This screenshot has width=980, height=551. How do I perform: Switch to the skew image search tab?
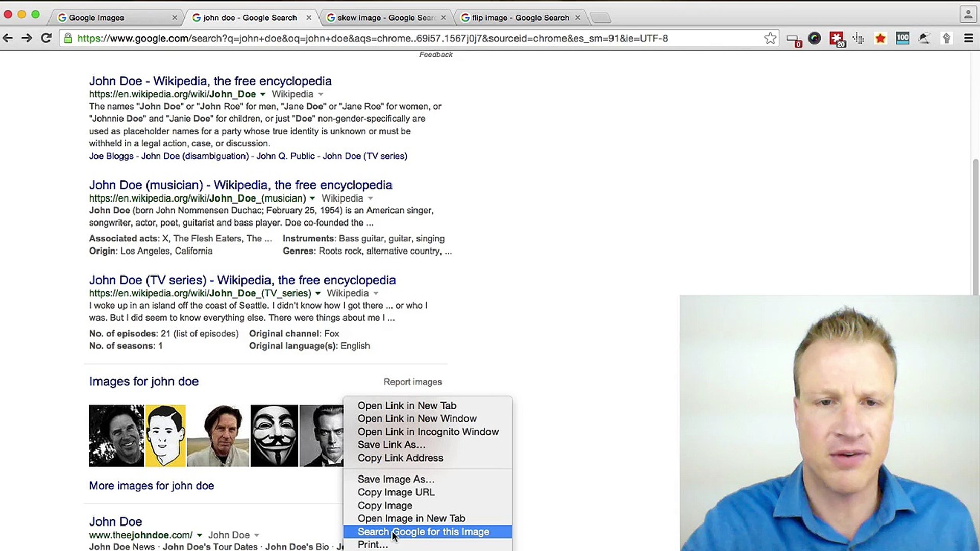(385, 18)
